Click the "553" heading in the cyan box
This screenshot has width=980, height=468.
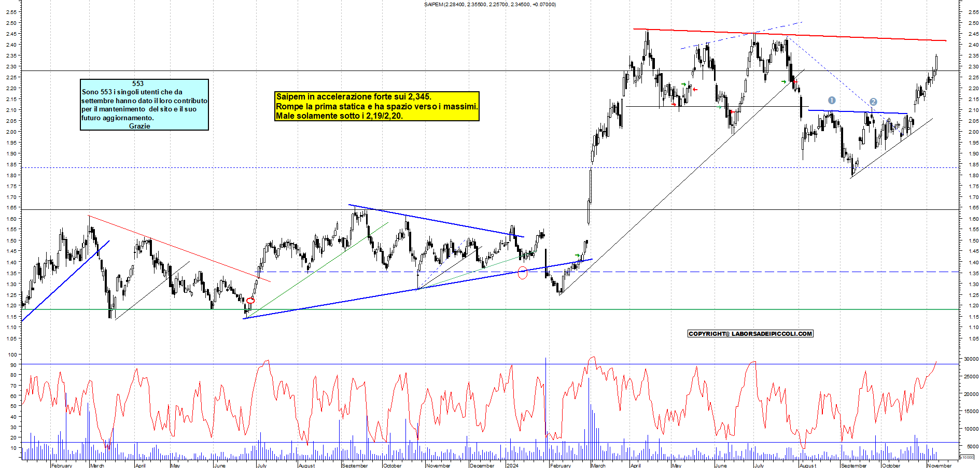(x=138, y=83)
